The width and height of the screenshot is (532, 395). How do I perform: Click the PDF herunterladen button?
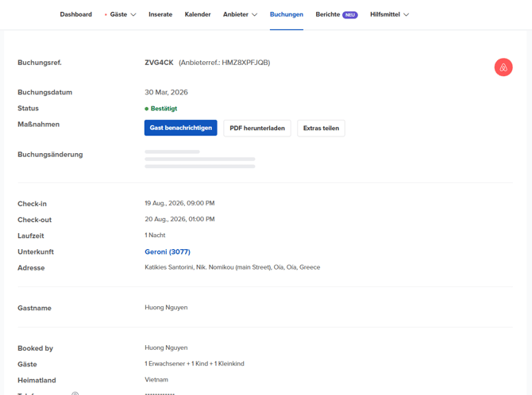tap(257, 128)
